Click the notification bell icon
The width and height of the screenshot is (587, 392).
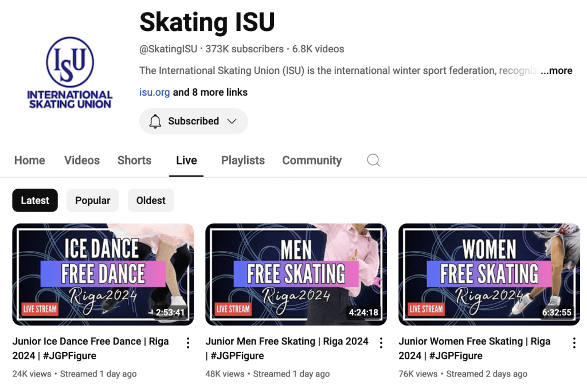[155, 121]
